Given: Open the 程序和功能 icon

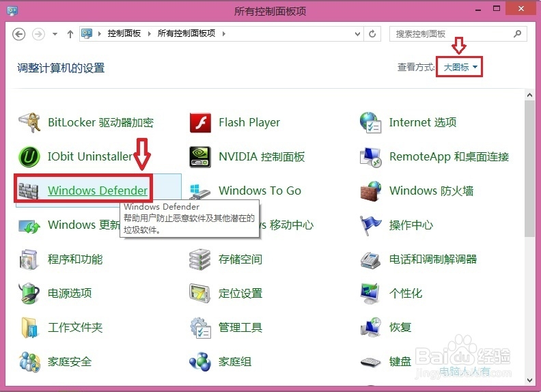Looking at the screenshot, I should click(x=28, y=259).
